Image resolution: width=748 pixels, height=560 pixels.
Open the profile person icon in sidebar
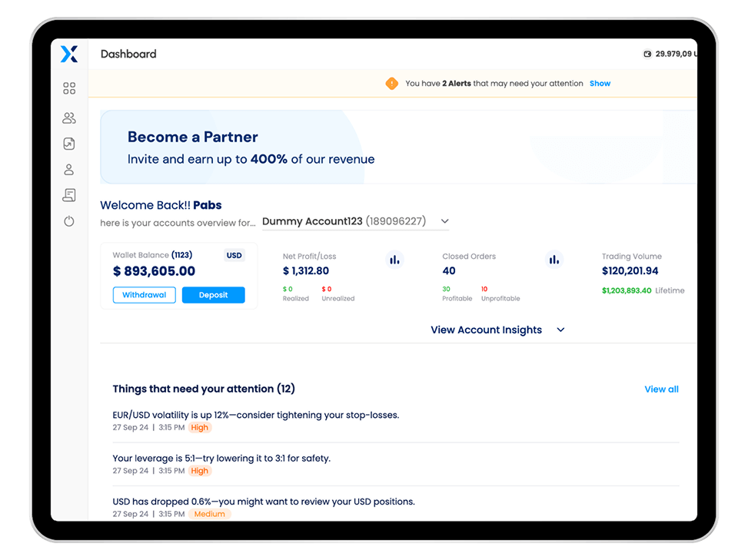click(69, 170)
